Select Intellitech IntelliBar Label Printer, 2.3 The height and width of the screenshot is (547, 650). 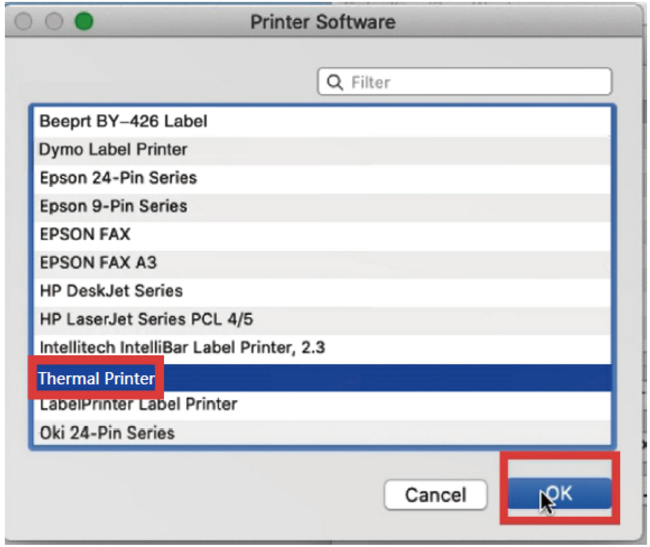tap(322, 348)
